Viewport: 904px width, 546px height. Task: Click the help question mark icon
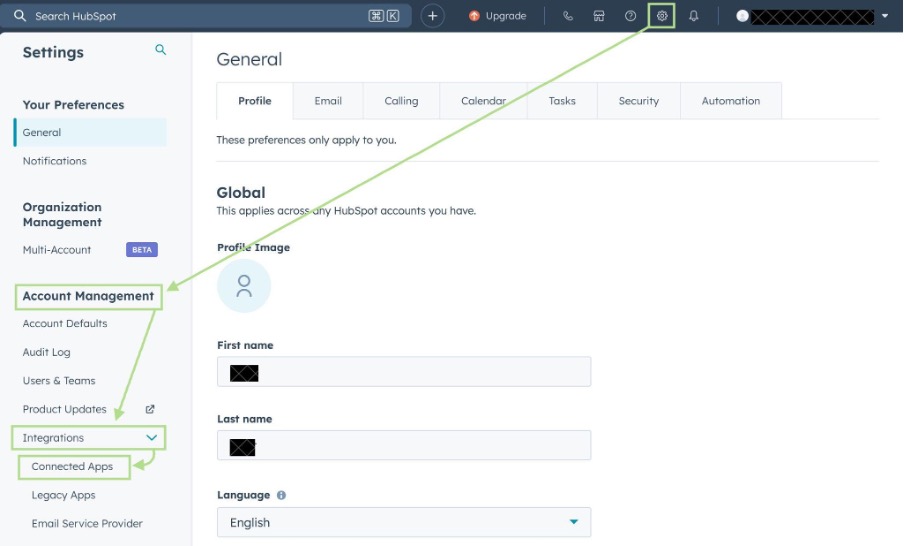(630, 16)
